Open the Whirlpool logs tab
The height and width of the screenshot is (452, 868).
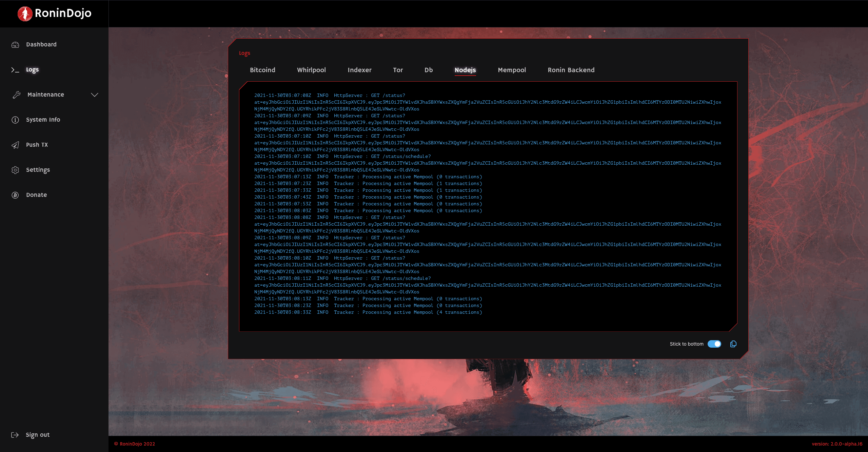pos(311,70)
